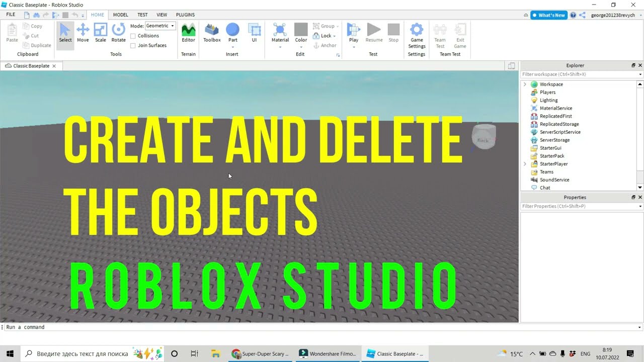Open Wondershare Filmora from the taskbar
Screen dimensions: 644x362
click(328, 353)
